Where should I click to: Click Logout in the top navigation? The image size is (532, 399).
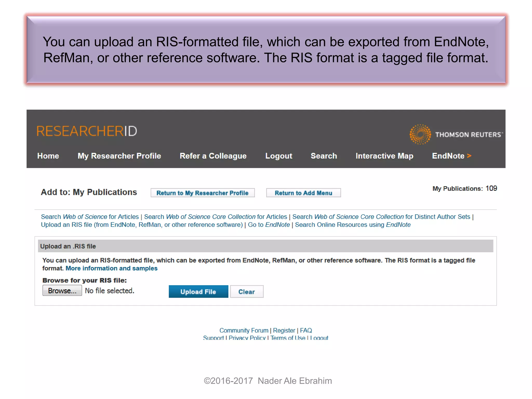(279, 156)
